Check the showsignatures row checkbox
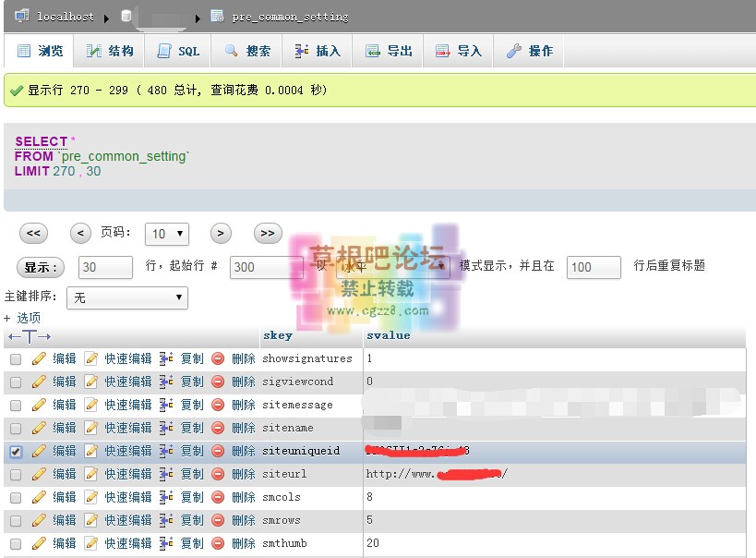This screenshot has width=756, height=558. tap(16, 359)
